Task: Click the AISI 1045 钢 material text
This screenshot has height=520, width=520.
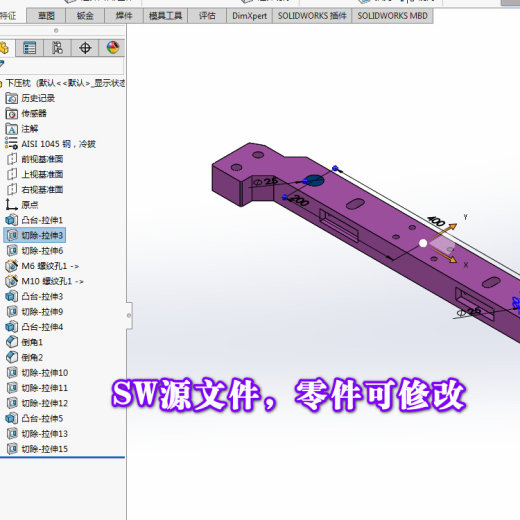Action: [59, 144]
